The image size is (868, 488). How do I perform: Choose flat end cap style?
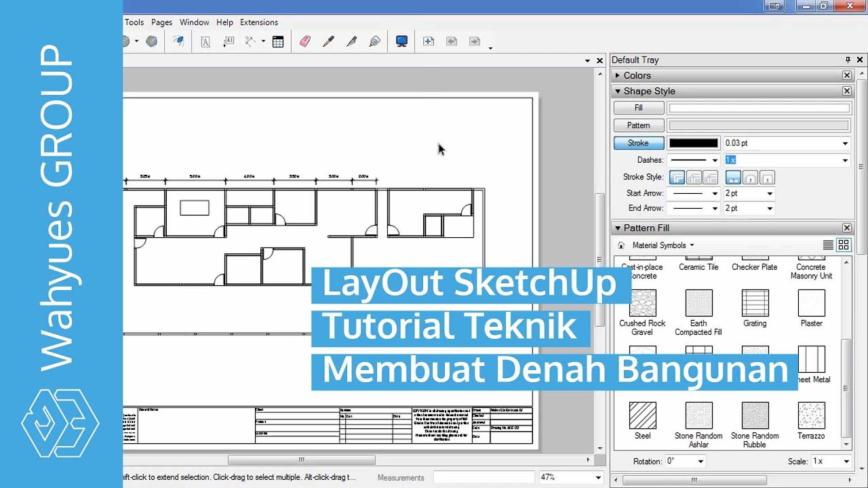733,178
